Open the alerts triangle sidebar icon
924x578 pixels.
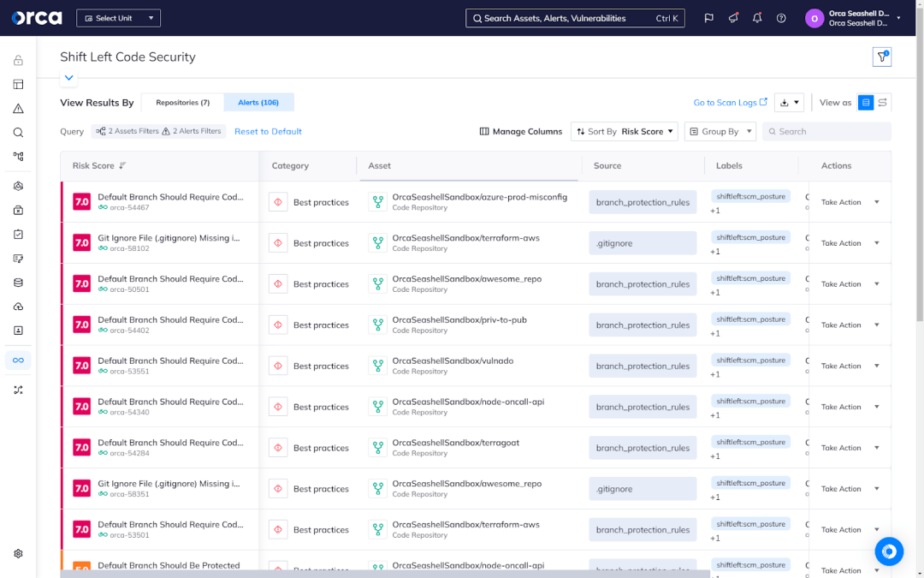[x=18, y=109]
